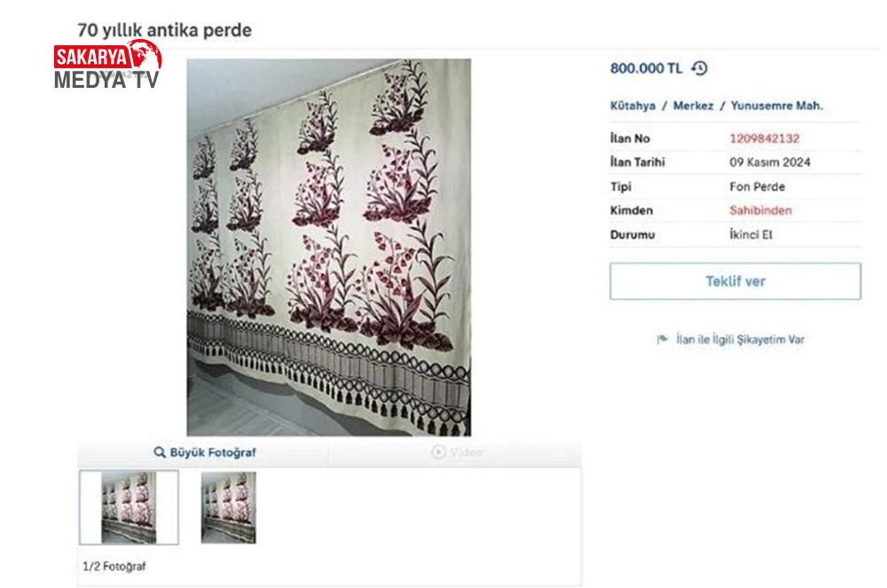Click the 800.000 TL price text

click(x=646, y=68)
